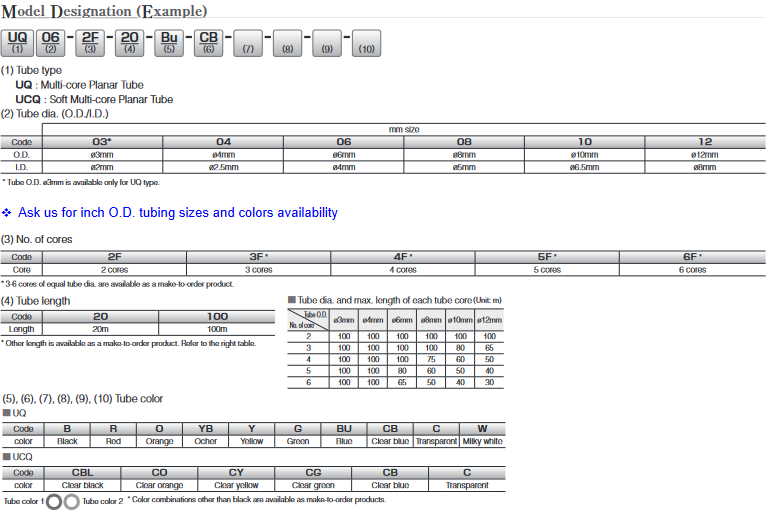Select the 'Ocher' color cell
The width and height of the screenshot is (774, 513).
pos(206,441)
